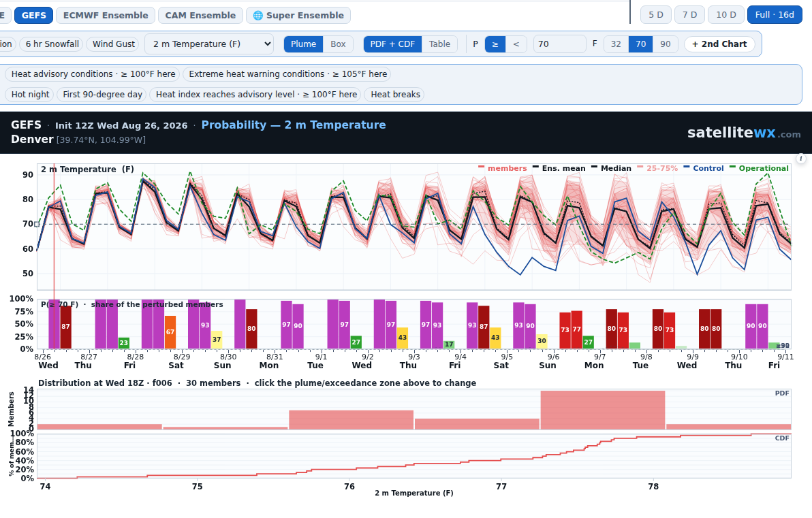Click the 30 yellow exceedance bar on 9/5
The width and height of the screenshot is (812, 518).
pos(542,341)
